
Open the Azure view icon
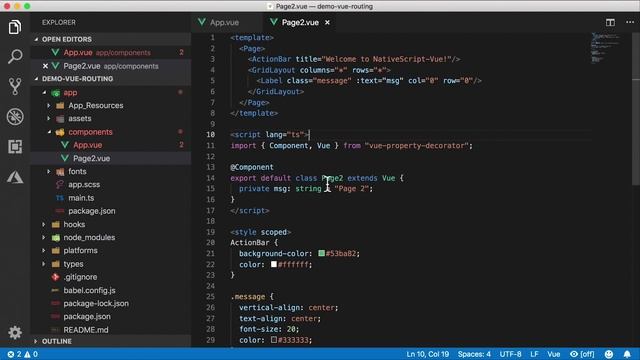[x=15, y=177]
